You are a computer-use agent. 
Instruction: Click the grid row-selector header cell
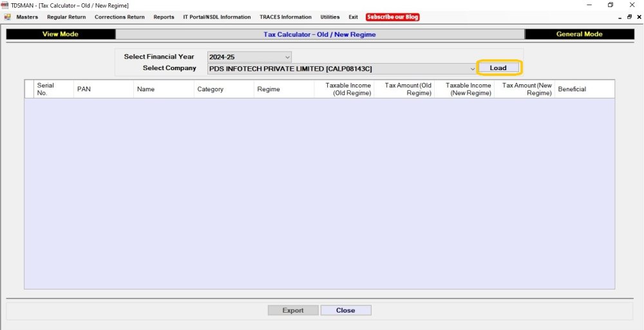[29, 89]
